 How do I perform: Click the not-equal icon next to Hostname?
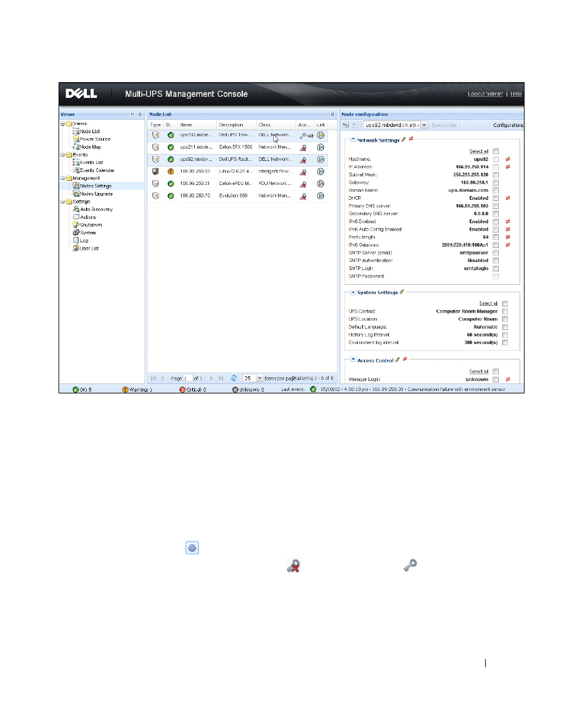tap(508, 159)
